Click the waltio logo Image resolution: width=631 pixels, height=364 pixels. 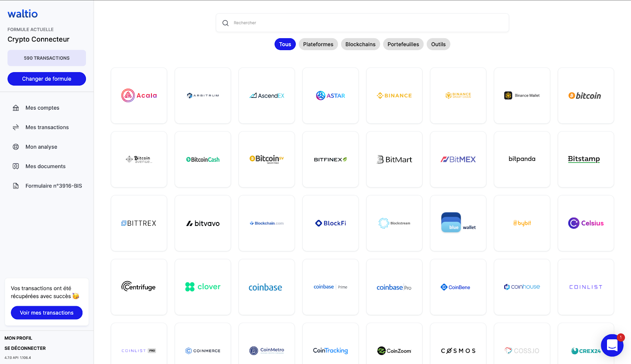tap(23, 14)
